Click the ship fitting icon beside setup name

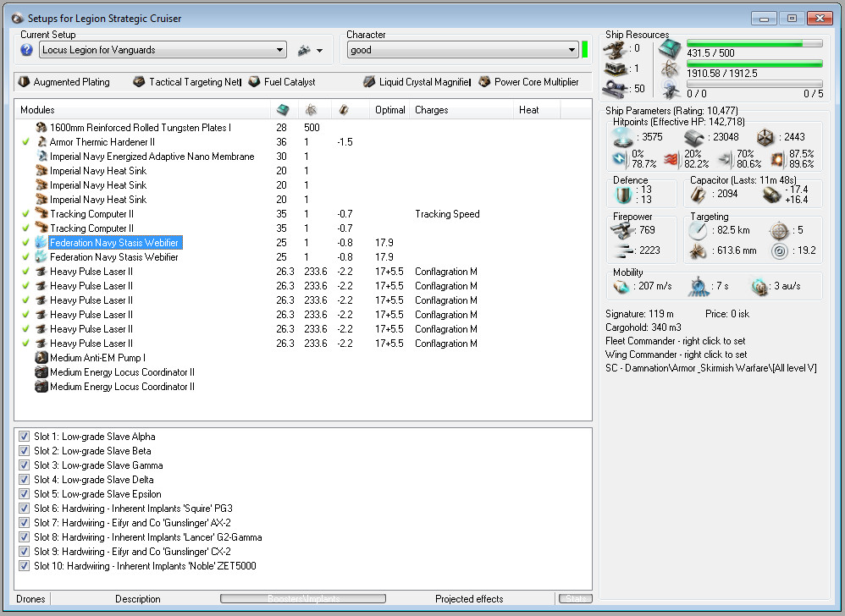tap(304, 50)
